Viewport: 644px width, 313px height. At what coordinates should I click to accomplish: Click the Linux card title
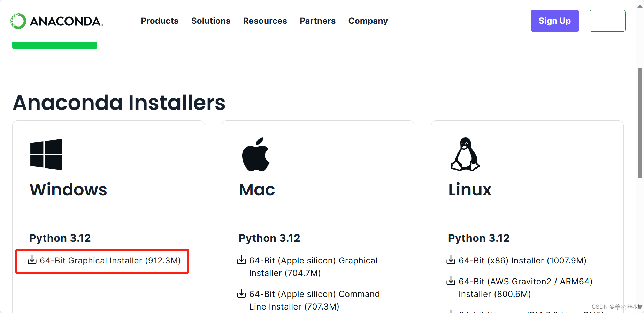470,190
